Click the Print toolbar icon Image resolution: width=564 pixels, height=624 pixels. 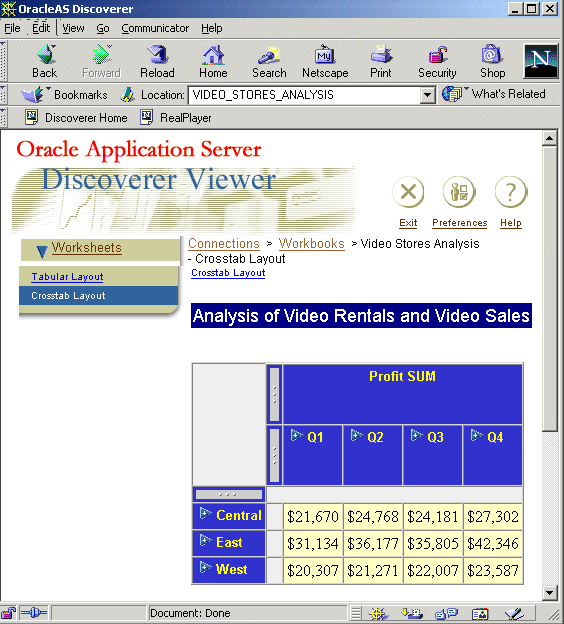click(381, 55)
